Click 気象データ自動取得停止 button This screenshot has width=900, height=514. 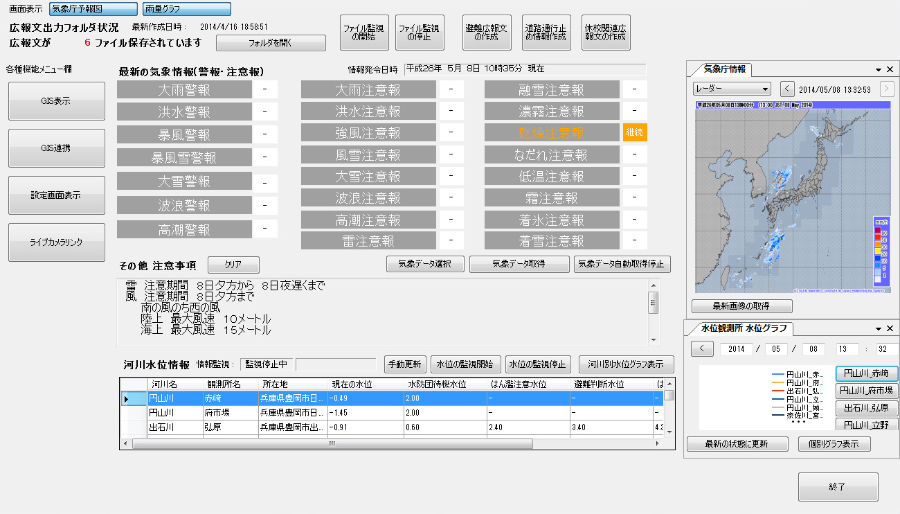[x=622, y=264]
